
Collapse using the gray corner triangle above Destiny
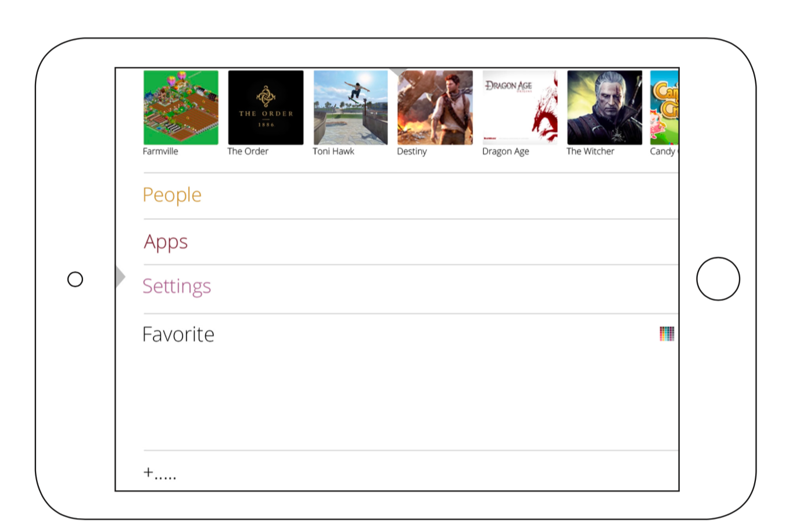coord(397,73)
